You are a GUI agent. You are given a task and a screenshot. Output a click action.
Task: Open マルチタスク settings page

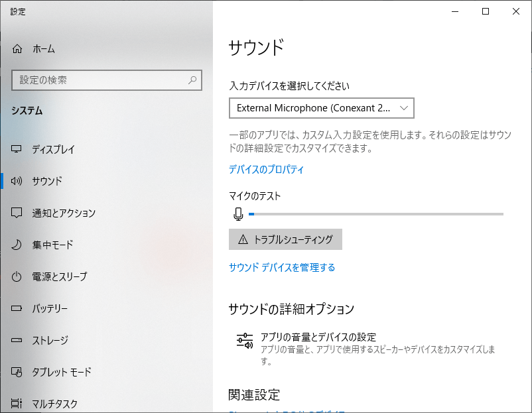coord(55,403)
